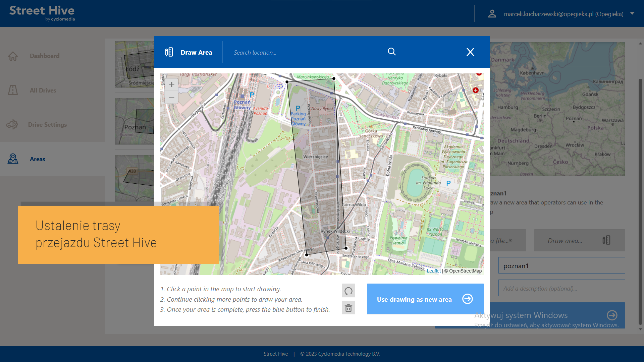The width and height of the screenshot is (644, 362).
Task: Zoom out the map with minus button
Action: click(171, 98)
